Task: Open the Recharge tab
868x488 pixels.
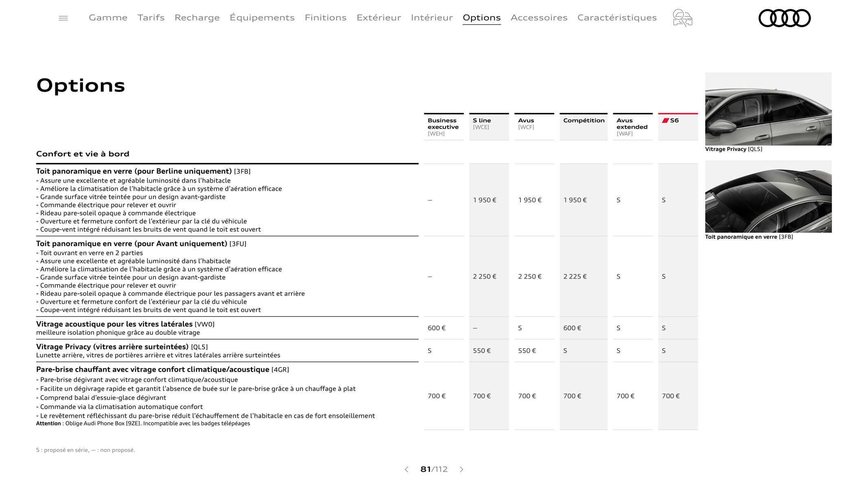Action: coord(197,17)
